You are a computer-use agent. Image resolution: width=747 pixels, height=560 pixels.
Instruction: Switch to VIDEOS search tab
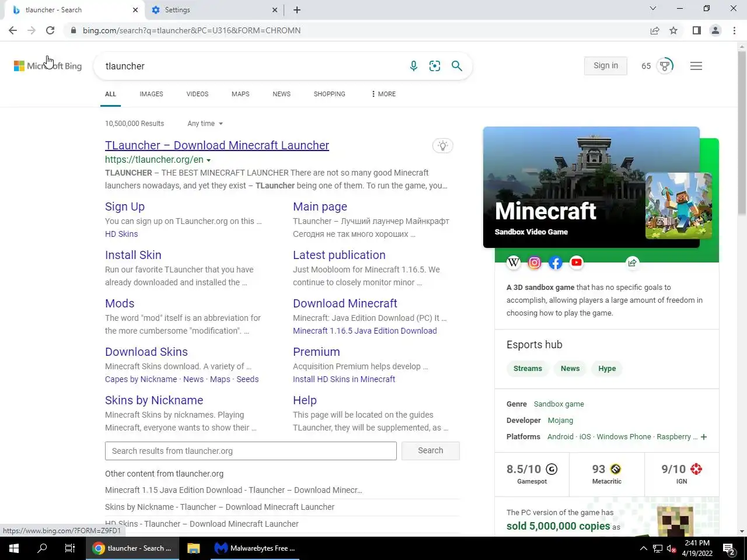(x=197, y=94)
